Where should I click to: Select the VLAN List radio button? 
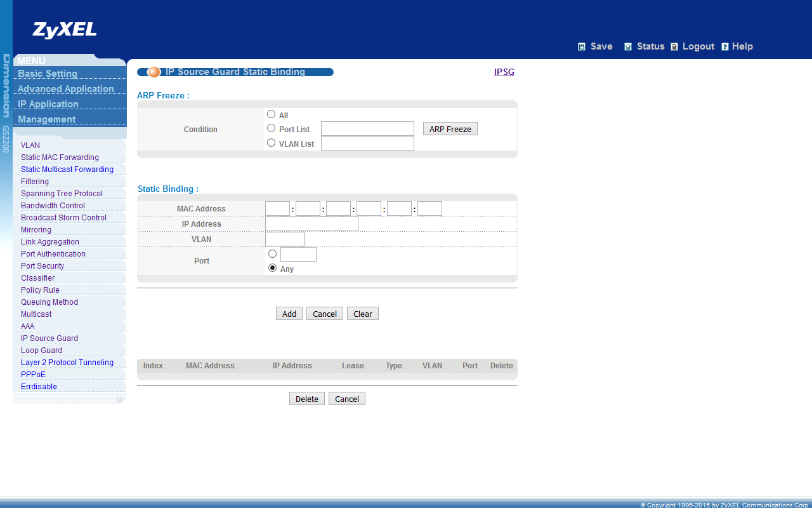pos(272,143)
